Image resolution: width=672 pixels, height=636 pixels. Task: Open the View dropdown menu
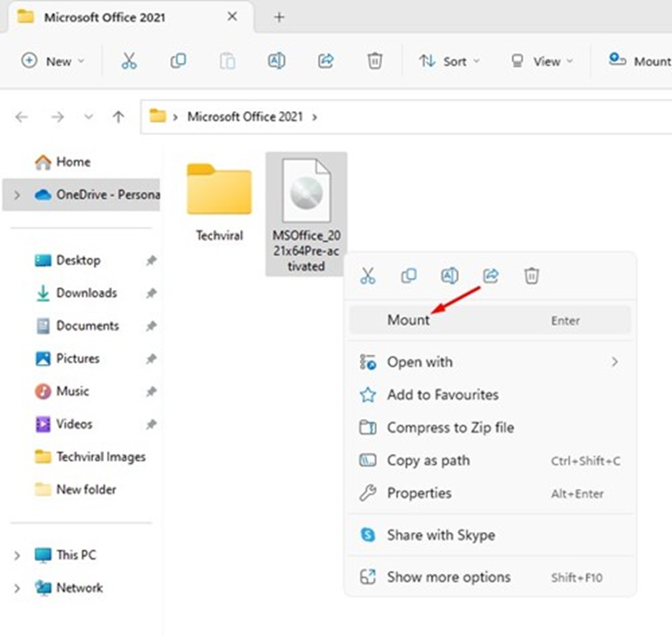pos(542,61)
